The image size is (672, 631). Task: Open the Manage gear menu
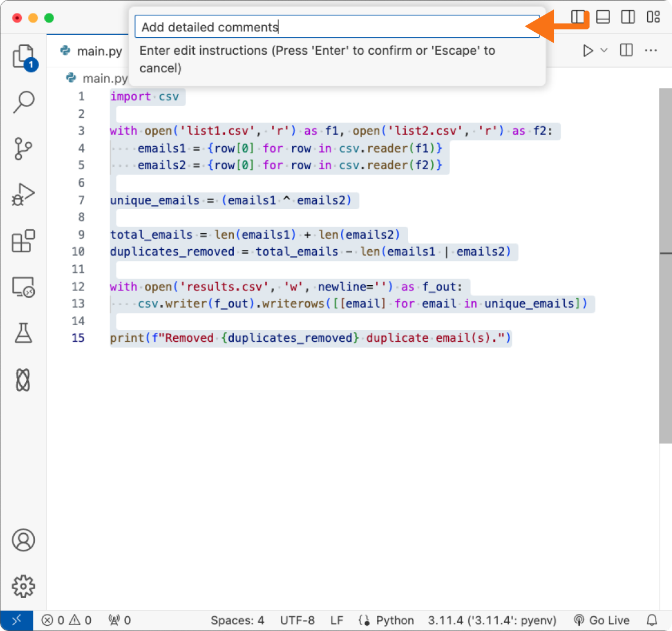click(x=23, y=586)
